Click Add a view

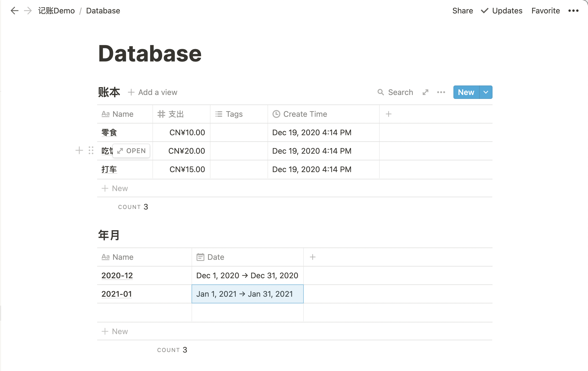coord(152,92)
